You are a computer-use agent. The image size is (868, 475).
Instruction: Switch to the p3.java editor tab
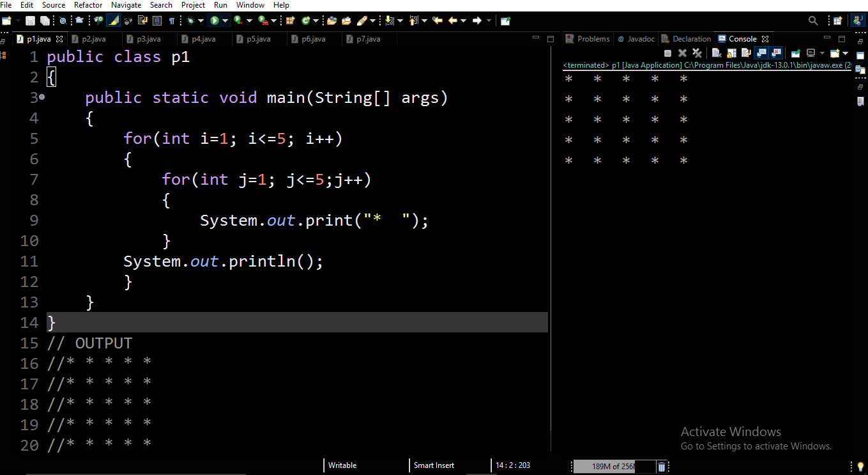click(147, 38)
